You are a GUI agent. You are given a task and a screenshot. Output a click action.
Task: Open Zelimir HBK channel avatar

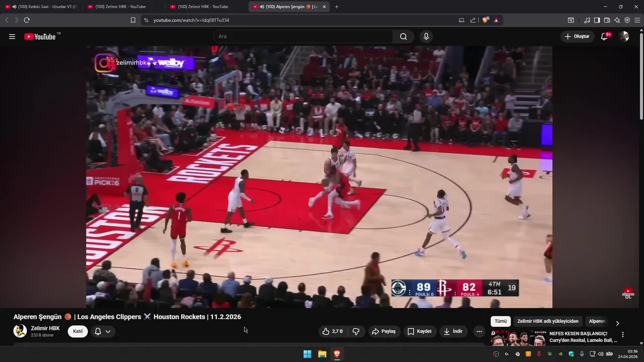(x=20, y=331)
